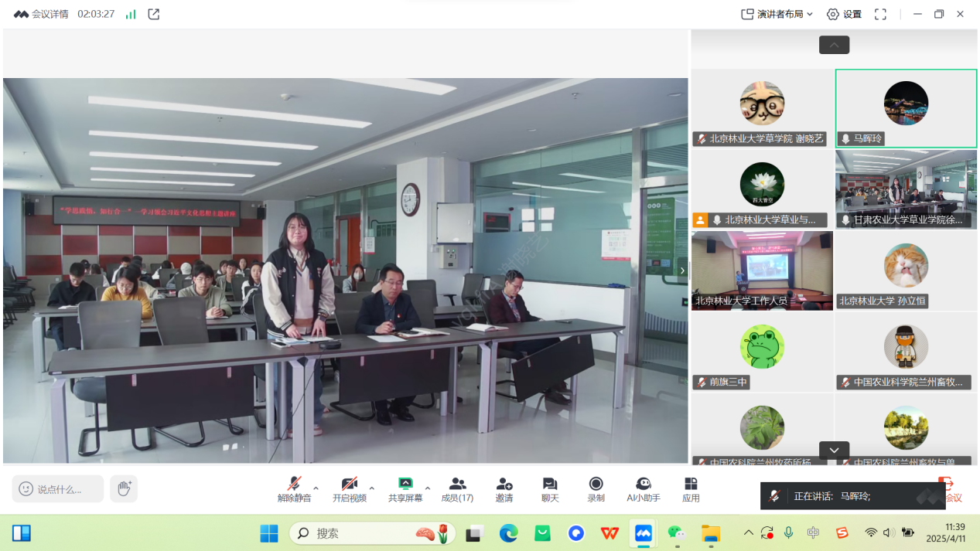Click the 邀请 invite icon
The height and width of the screenshot is (551, 980).
click(504, 490)
